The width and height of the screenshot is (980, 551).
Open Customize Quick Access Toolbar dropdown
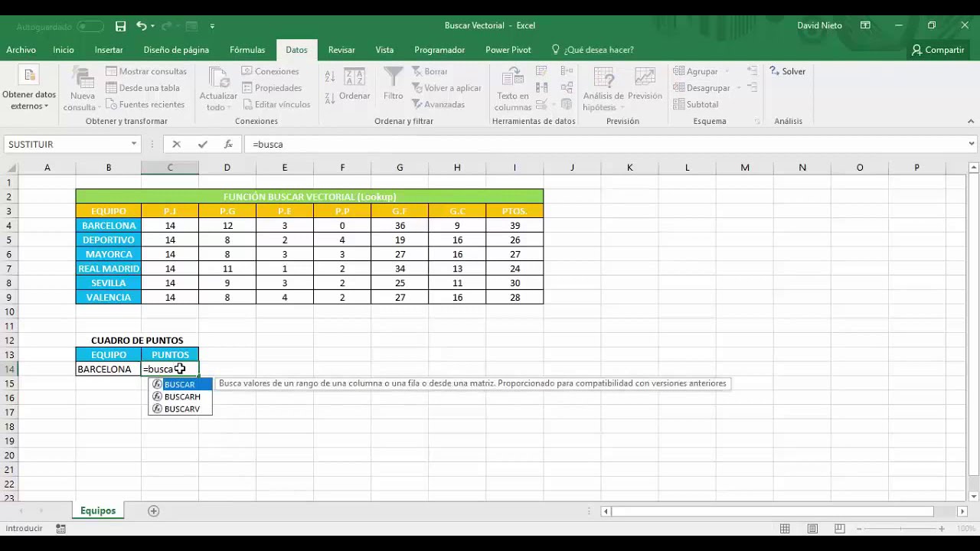click(212, 26)
